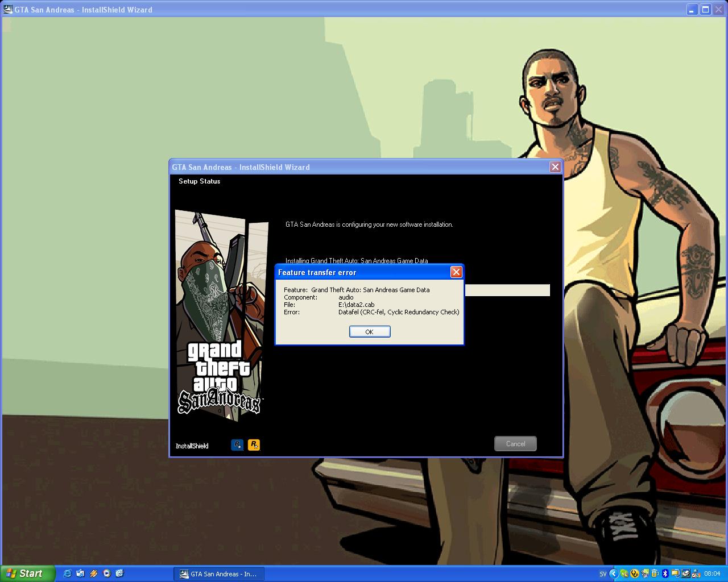This screenshot has width=728, height=582.
Task: Open the Windows Start menu
Action: click(x=27, y=573)
